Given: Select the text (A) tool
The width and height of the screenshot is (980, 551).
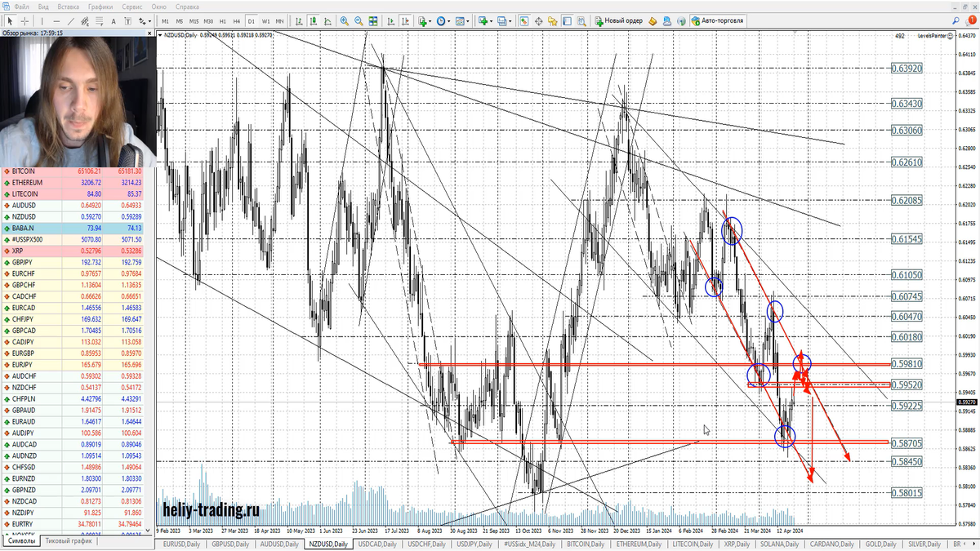Looking at the screenshot, I should point(114,20).
